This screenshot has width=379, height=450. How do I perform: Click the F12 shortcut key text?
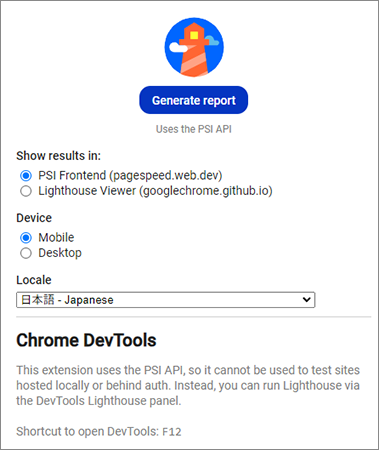coord(172,432)
